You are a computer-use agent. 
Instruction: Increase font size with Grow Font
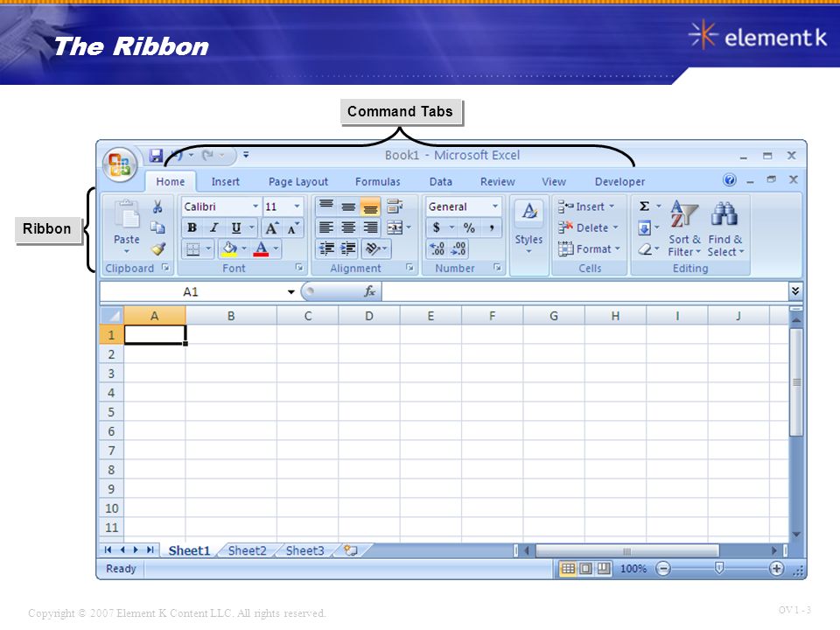pyautogui.click(x=271, y=228)
